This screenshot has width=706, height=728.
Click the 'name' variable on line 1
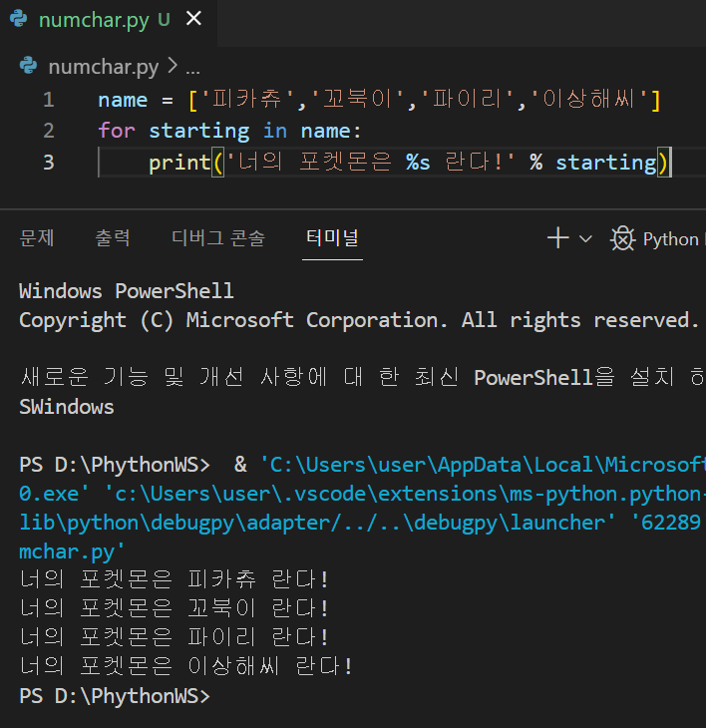pyautogui.click(x=123, y=100)
